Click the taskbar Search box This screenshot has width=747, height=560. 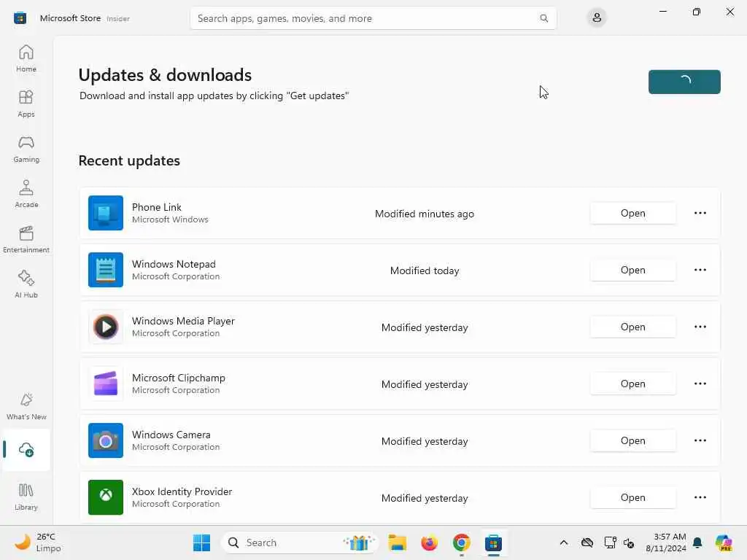tap(300, 542)
